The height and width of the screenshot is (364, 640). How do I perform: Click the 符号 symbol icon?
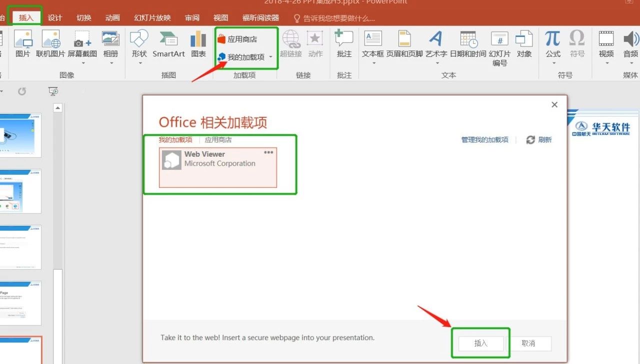pos(577,44)
